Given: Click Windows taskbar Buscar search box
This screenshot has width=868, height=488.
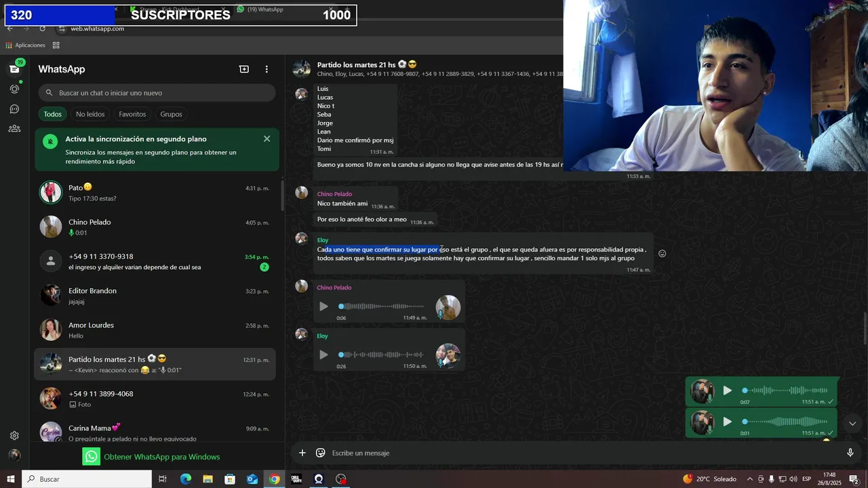Looking at the screenshot, I should (87, 479).
